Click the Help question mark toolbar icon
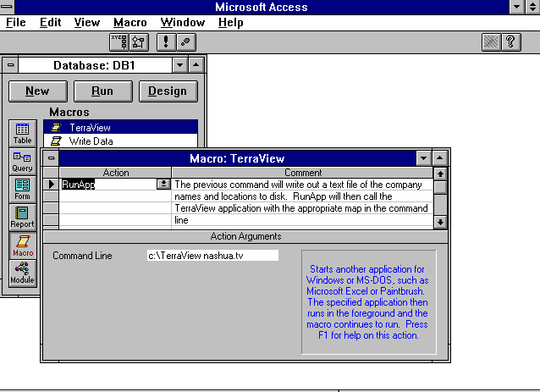Viewport: 540px width, 392px height. [511, 41]
